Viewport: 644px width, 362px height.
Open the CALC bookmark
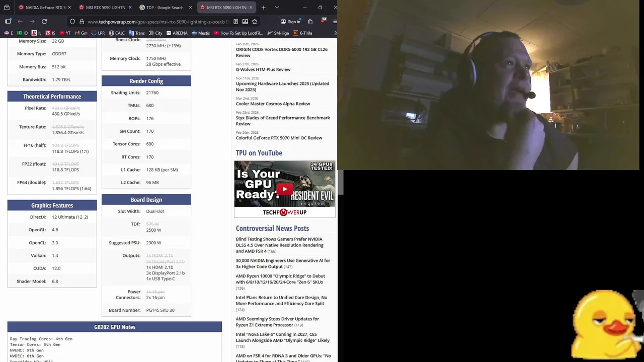tap(117, 33)
